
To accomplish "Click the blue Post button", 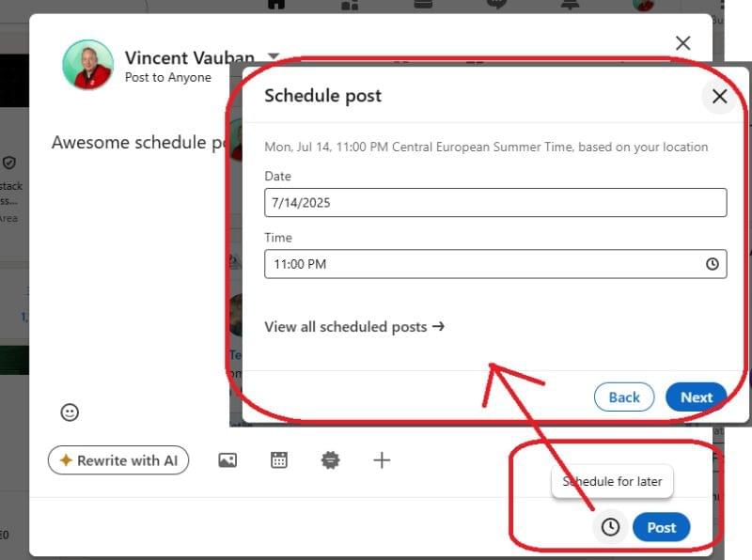I will coord(662,527).
